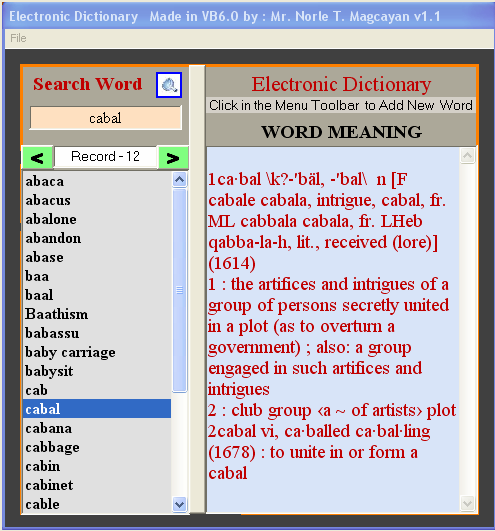Click the word list scroll up arrow
Image resolution: width=495 pixels, height=531 pixels.
[179, 179]
